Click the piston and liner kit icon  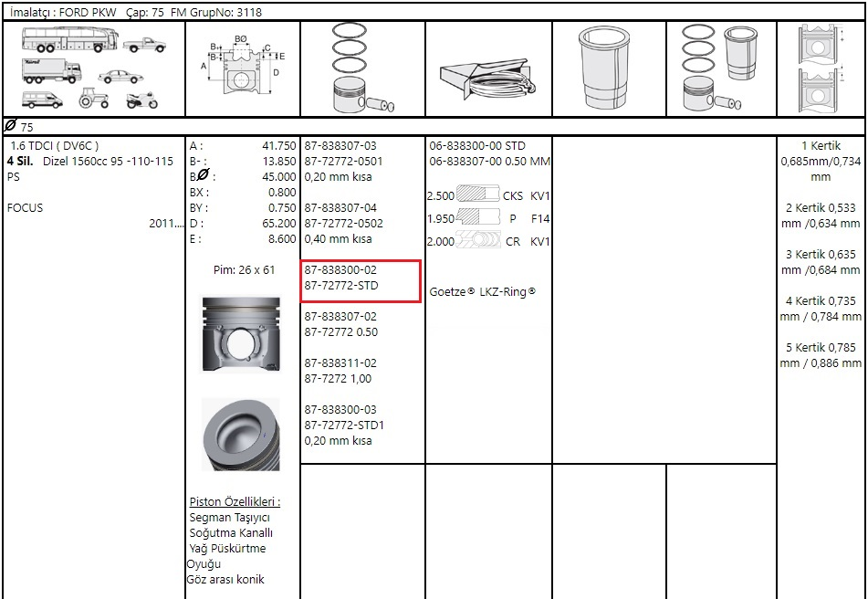[x=721, y=68]
